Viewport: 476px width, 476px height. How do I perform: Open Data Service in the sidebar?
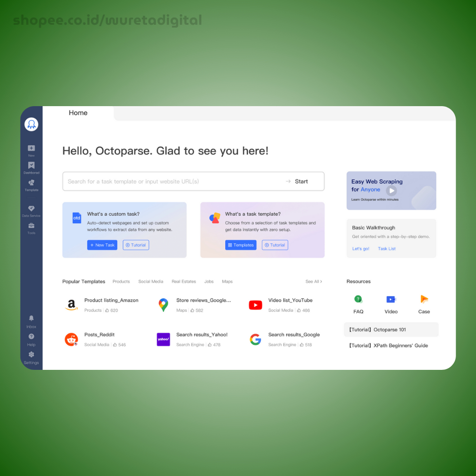pos(31,211)
